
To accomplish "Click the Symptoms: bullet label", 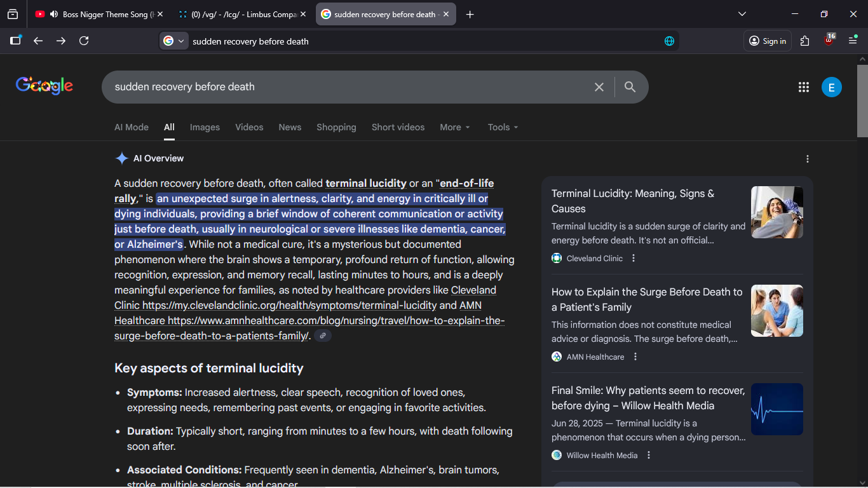I will (x=154, y=393).
